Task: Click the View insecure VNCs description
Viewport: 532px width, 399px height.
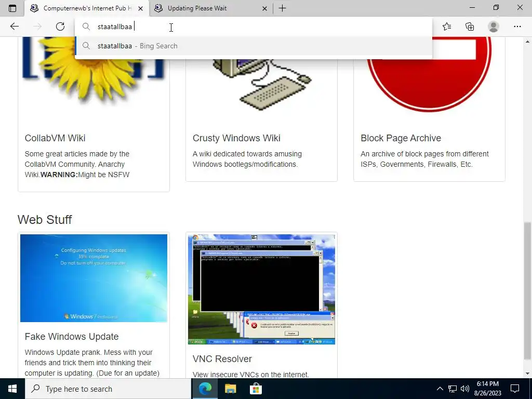Action: click(x=251, y=375)
